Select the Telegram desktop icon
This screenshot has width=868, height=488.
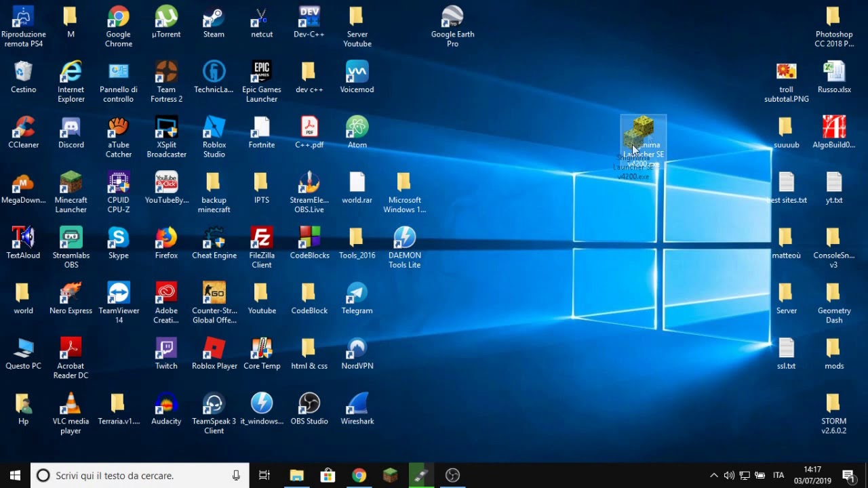point(357,299)
